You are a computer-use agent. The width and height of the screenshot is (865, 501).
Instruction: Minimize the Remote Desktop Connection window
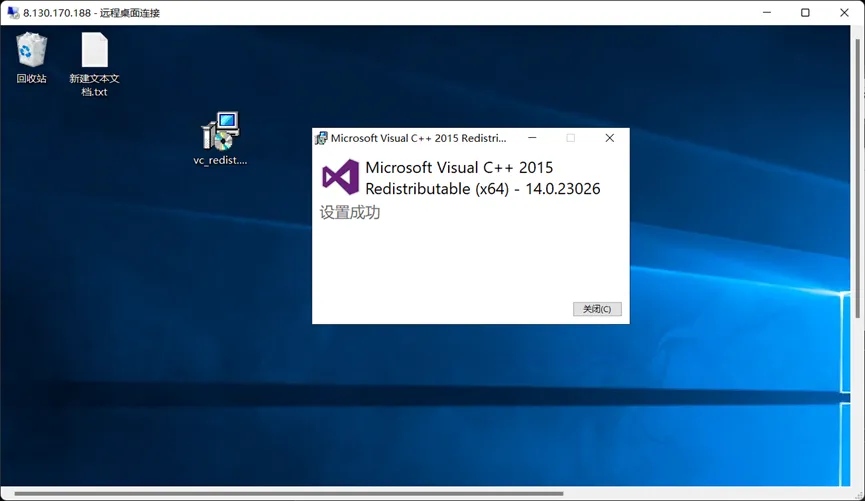click(x=767, y=12)
